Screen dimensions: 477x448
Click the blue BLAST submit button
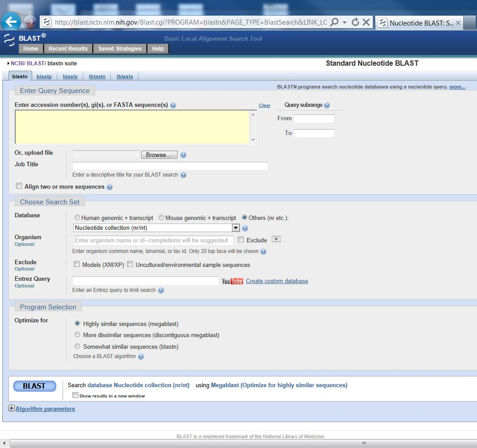[x=35, y=386]
